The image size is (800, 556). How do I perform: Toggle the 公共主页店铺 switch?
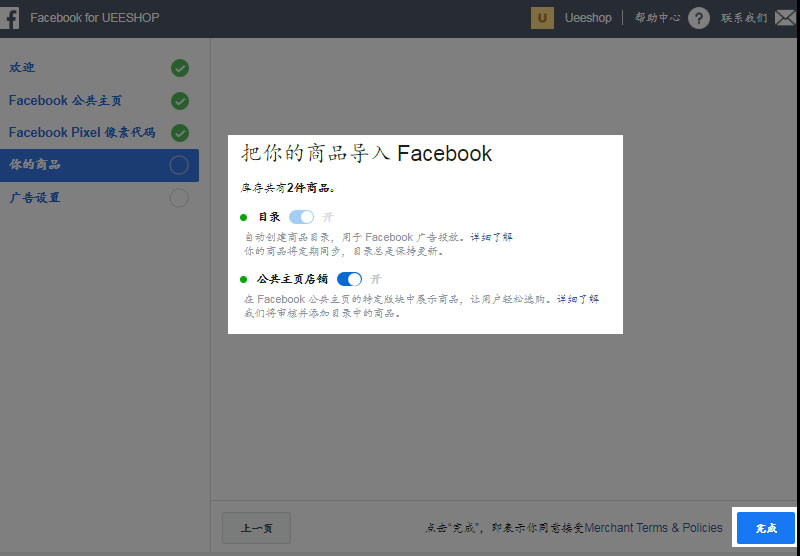pyautogui.click(x=349, y=279)
